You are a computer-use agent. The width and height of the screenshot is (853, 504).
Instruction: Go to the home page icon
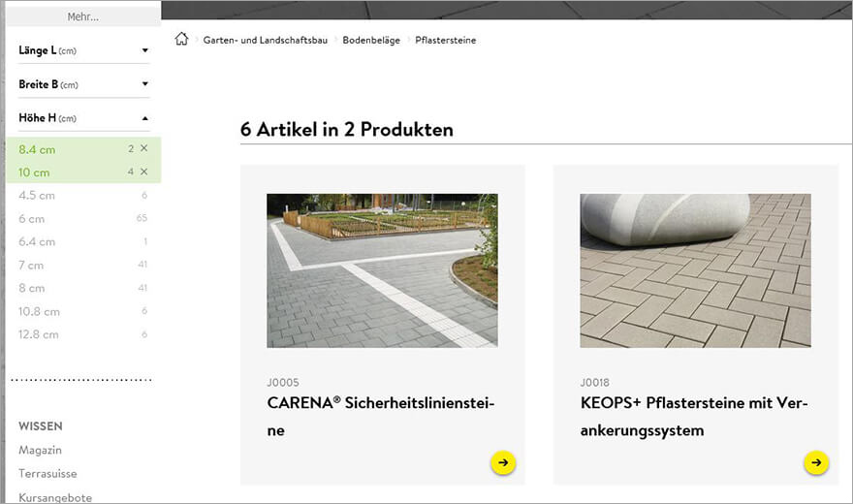tap(181, 39)
